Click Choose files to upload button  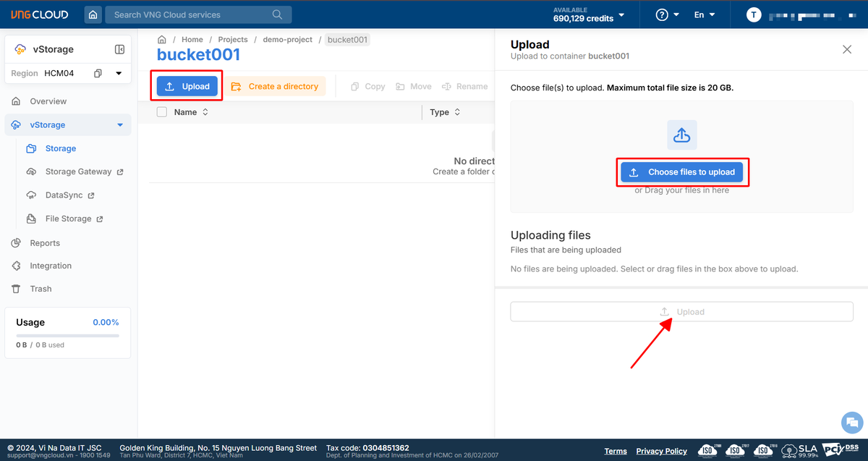[x=681, y=172]
